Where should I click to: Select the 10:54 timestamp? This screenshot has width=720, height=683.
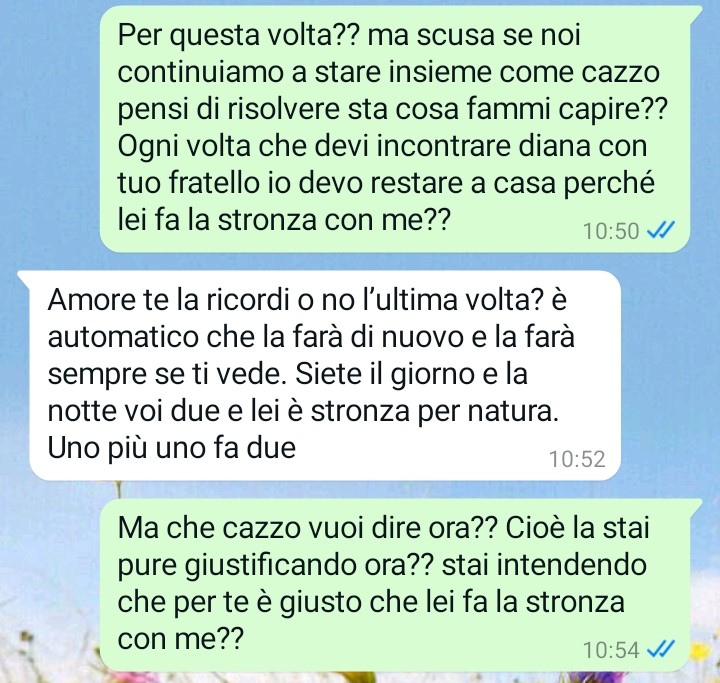611,650
